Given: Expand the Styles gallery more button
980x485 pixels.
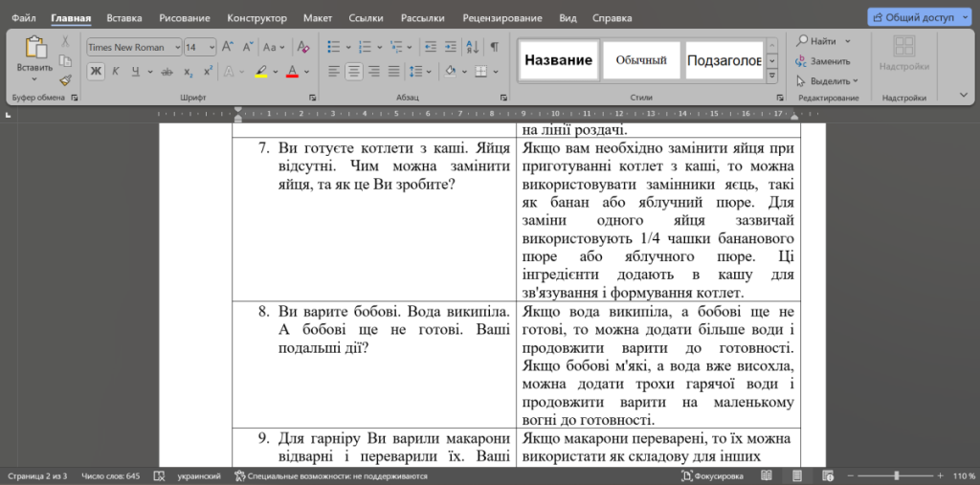Looking at the screenshot, I should click(772, 75).
